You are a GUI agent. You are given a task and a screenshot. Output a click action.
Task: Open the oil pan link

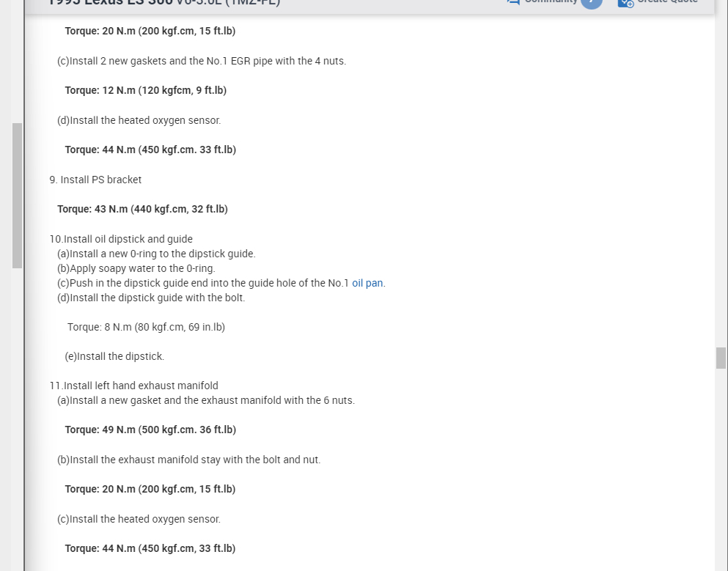tap(367, 283)
